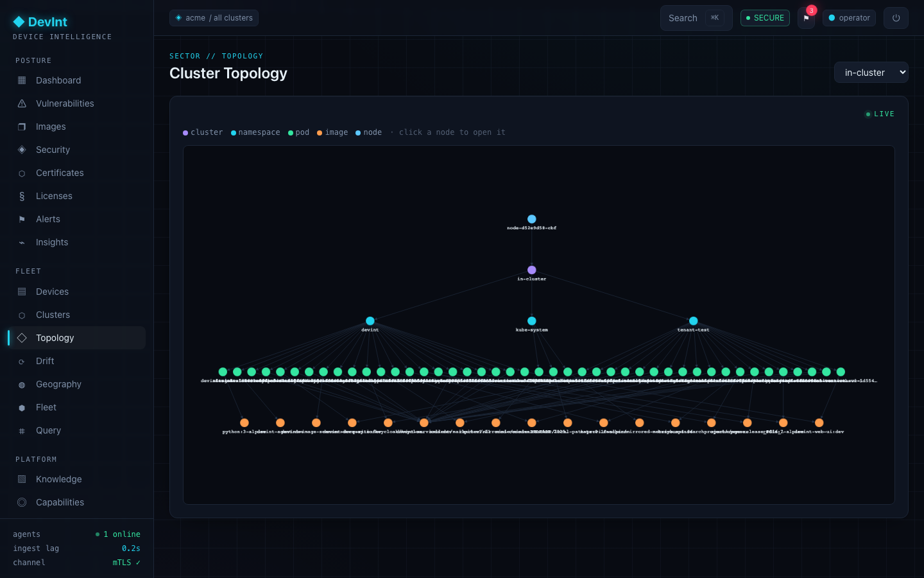Viewport: 924px width, 578px height.
Task: Open the Licenses section-sign icon
Action: 22,196
